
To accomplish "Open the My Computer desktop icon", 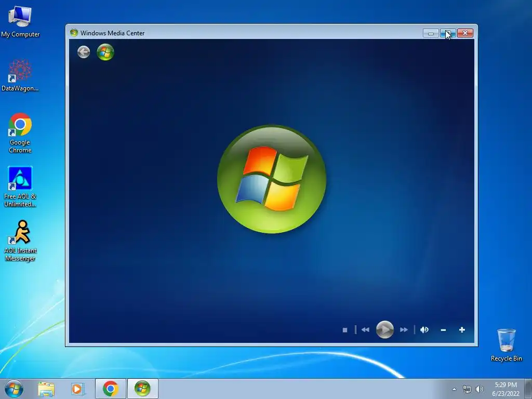I will point(20,21).
